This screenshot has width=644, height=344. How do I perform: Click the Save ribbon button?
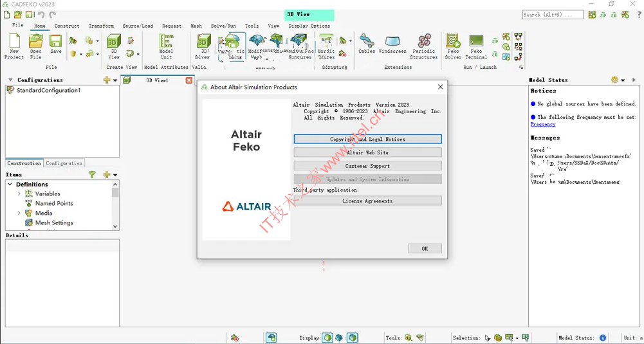tap(55, 44)
